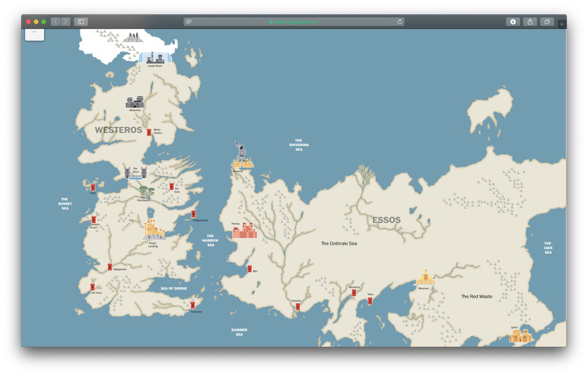The image size is (588, 375).
Task: Click The Red Waste label
Action: point(477,296)
